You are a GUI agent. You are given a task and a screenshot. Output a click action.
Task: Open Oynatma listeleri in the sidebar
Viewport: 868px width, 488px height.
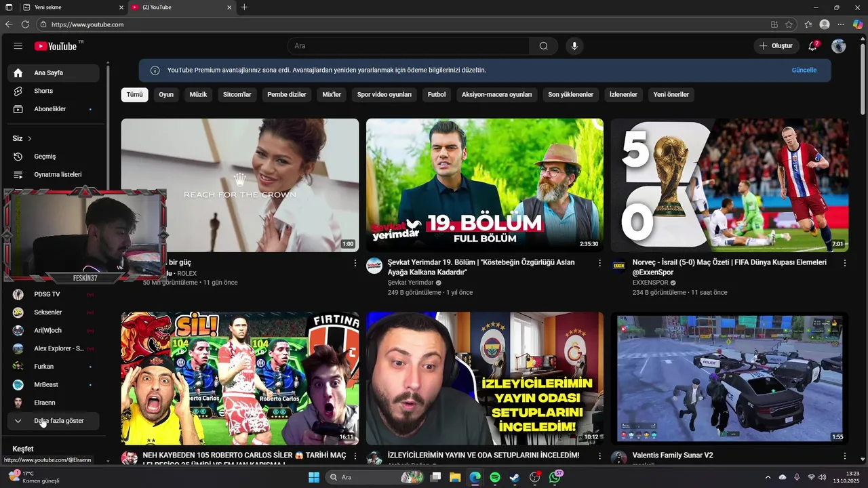[54, 174]
